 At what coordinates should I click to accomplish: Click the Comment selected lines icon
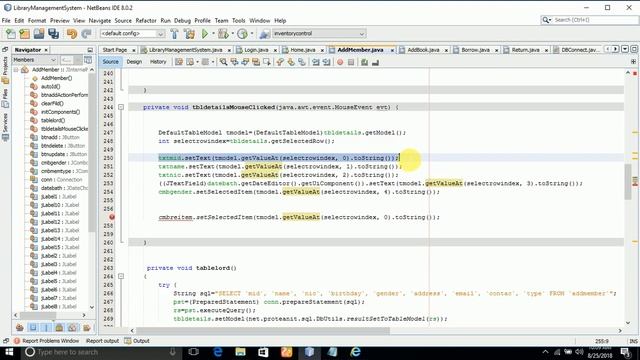(x=364, y=62)
